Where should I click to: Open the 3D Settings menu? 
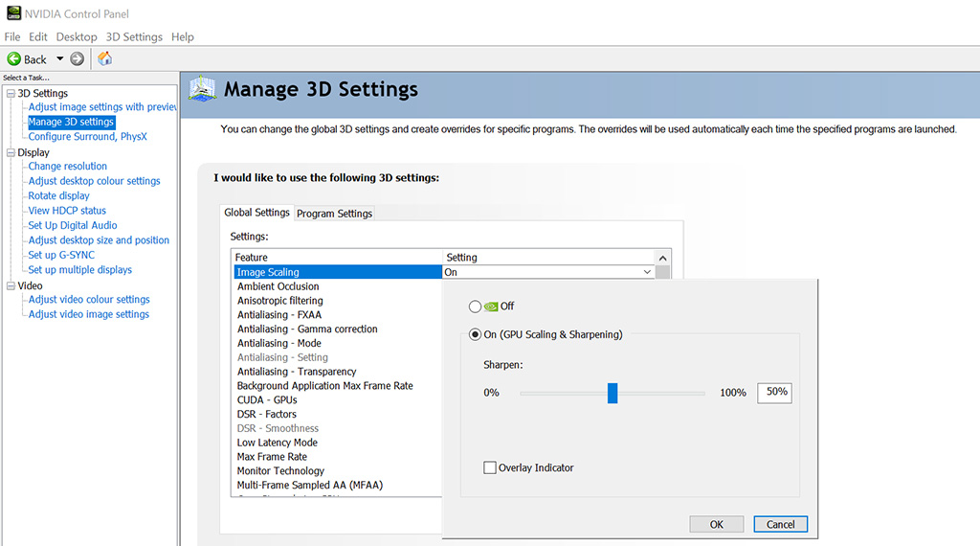134,37
